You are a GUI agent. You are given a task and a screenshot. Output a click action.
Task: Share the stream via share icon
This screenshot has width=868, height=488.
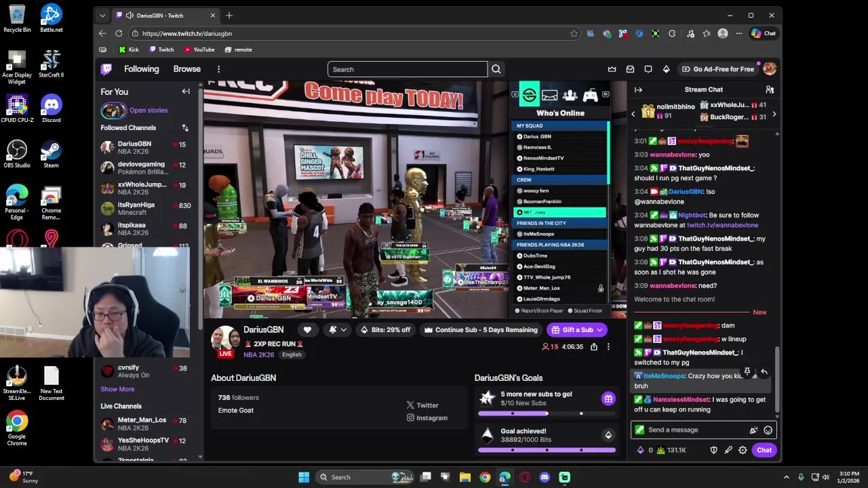[x=594, y=346]
